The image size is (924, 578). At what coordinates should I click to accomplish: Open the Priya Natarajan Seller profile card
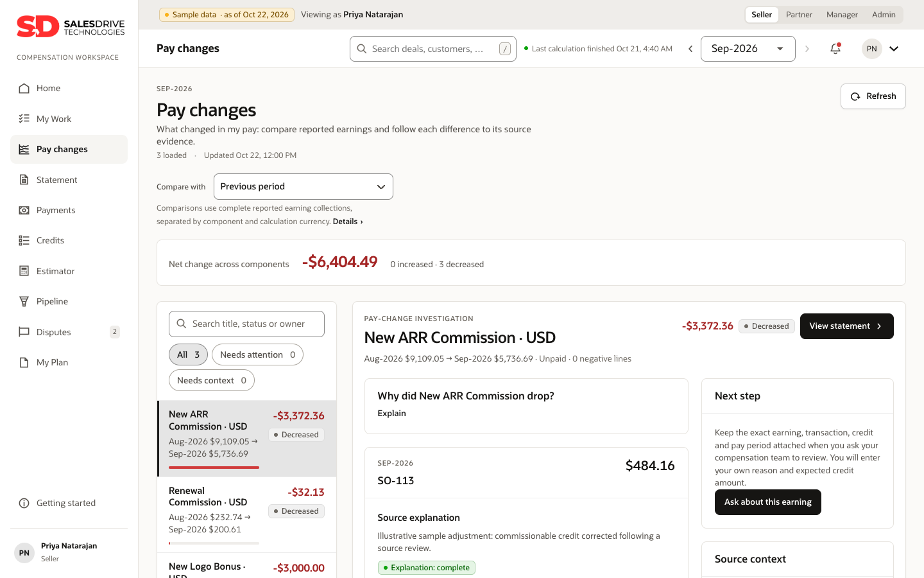(69, 552)
